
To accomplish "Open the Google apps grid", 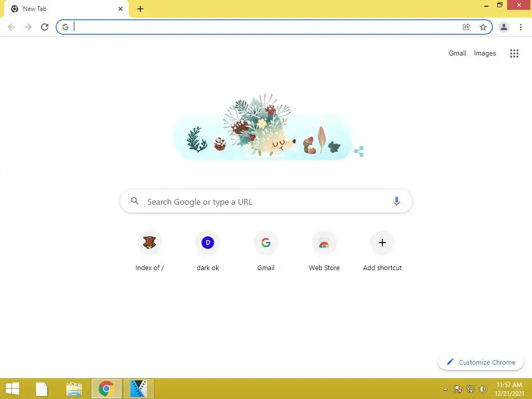I will click(x=514, y=54).
